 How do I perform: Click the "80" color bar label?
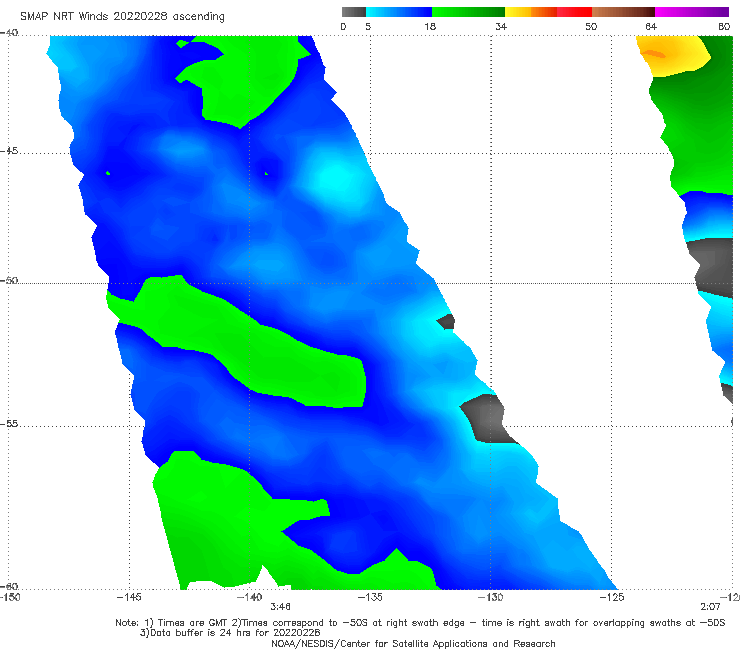[x=724, y=26]
